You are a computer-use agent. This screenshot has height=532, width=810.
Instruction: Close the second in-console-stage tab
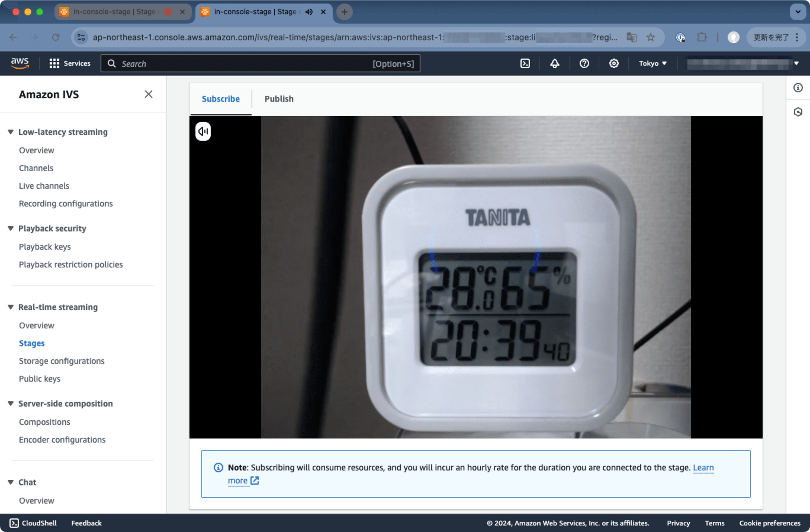323,12
